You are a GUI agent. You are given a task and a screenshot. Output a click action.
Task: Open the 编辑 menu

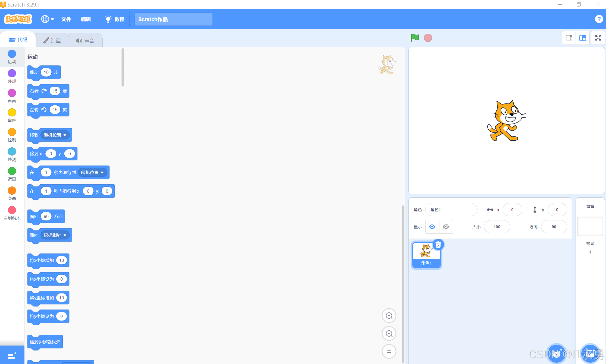[86, 19]
